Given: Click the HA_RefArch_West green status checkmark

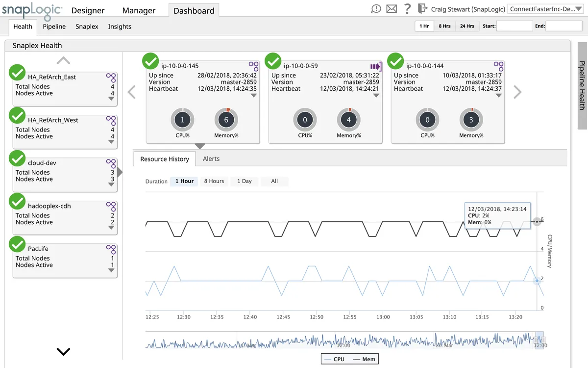Looking at the screenshot, I should (18, 116).
